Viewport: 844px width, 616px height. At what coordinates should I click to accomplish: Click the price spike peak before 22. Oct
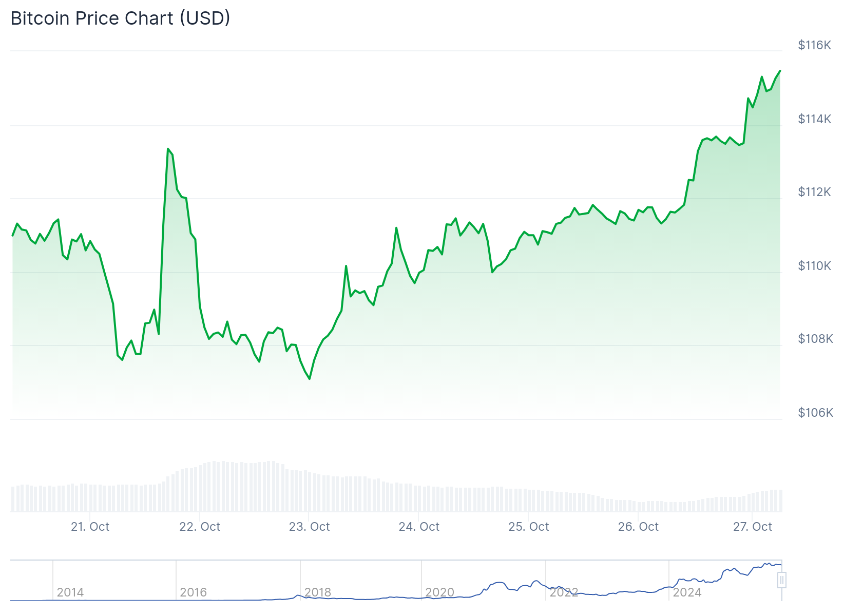168,149
